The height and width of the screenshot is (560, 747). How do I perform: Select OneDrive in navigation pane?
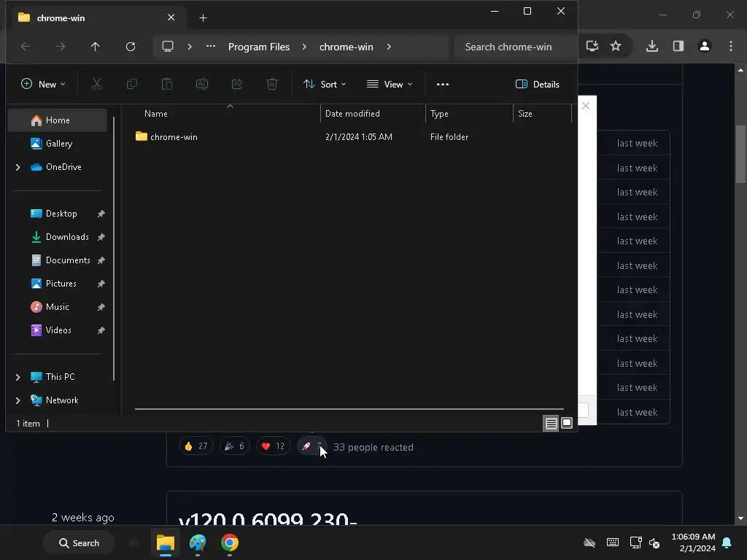click(63, 167)
